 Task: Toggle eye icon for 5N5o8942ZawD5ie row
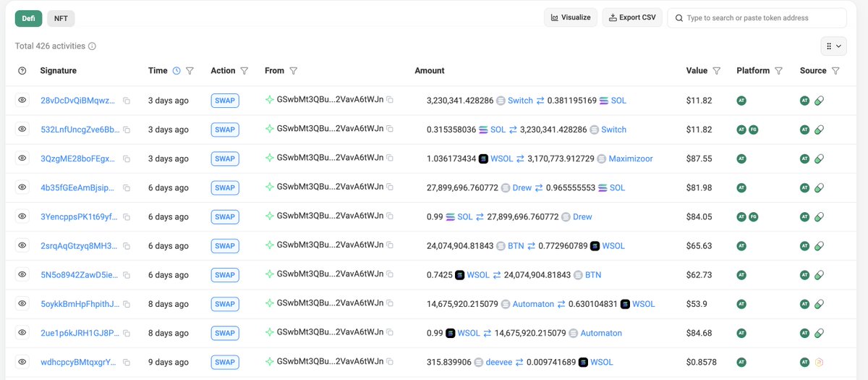tap(22, 274)
